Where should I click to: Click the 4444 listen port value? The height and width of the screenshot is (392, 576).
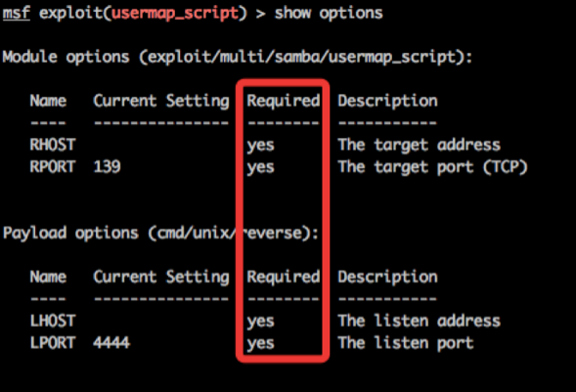click(111, 343)
